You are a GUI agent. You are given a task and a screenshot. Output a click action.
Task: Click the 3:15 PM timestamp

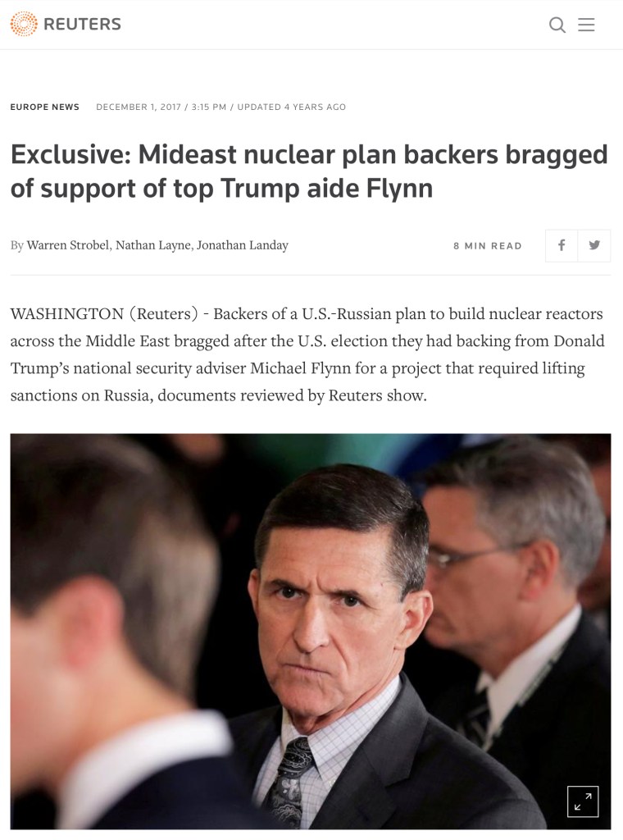(x=209, y=107)
